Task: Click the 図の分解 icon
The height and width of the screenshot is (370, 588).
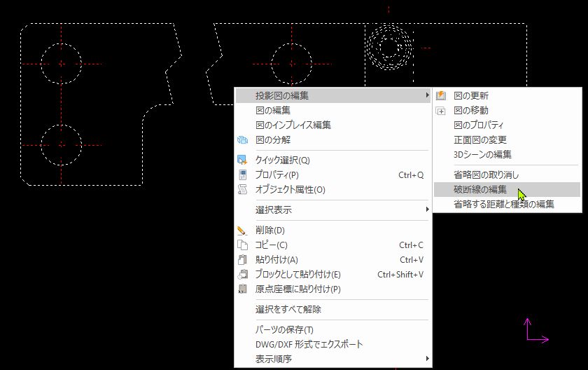Action: coord(243,140)
